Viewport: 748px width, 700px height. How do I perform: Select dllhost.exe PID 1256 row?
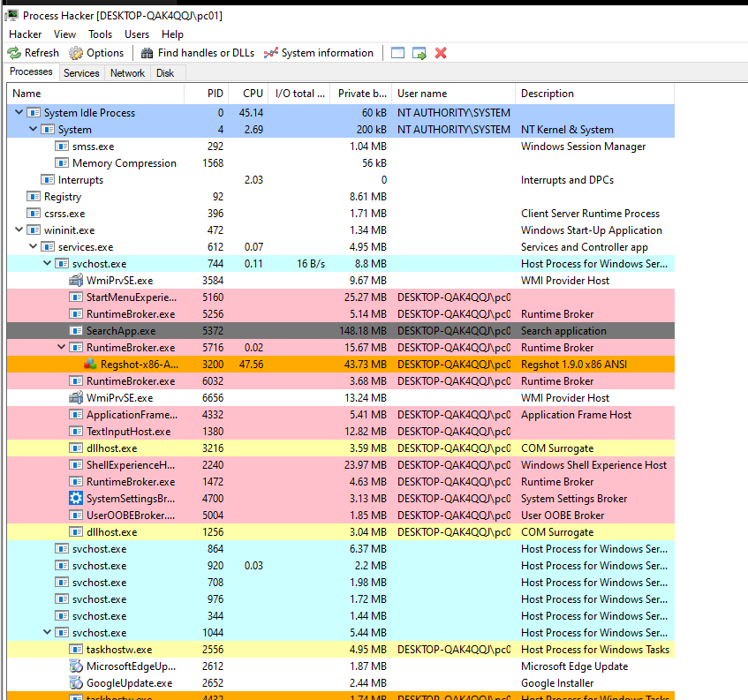[x=341, y=531]
